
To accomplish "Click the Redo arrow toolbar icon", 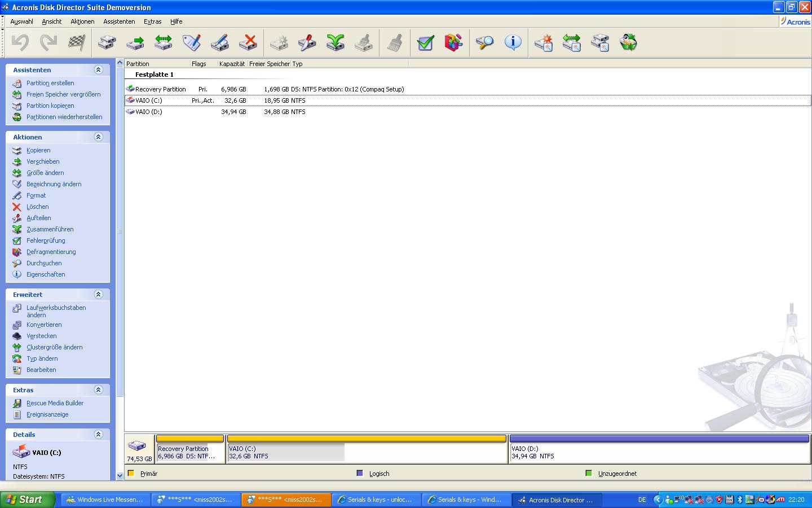I will 48,42.
